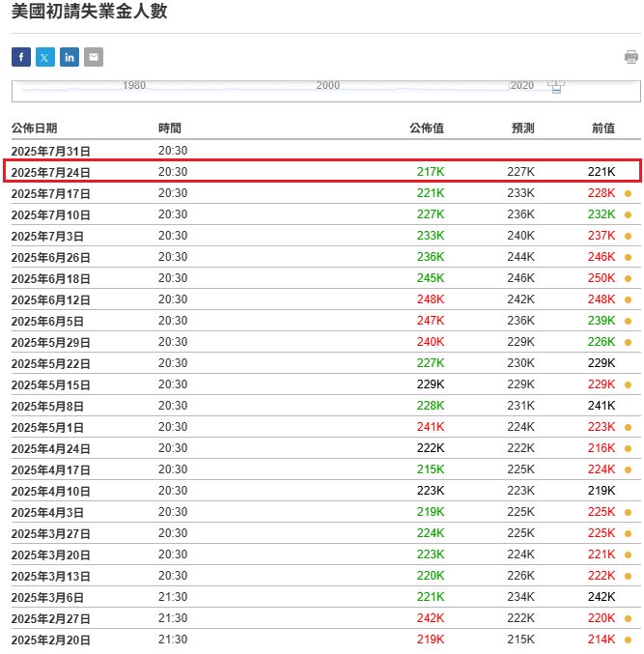
Task: Share via the X (Twitter) icon
Action: pyautogui.click(x=45, y=57)
